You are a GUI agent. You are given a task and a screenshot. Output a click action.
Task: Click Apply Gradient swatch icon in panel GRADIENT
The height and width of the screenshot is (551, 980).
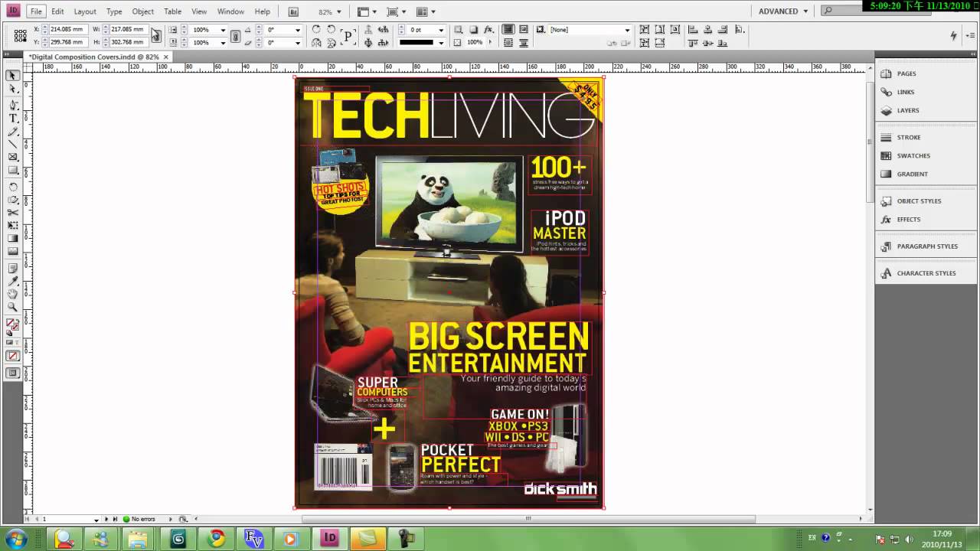click(x=887, y=174)
